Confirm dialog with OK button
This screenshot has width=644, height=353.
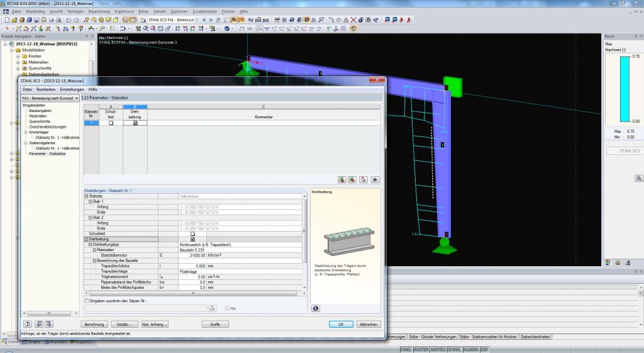click(341, 324)
